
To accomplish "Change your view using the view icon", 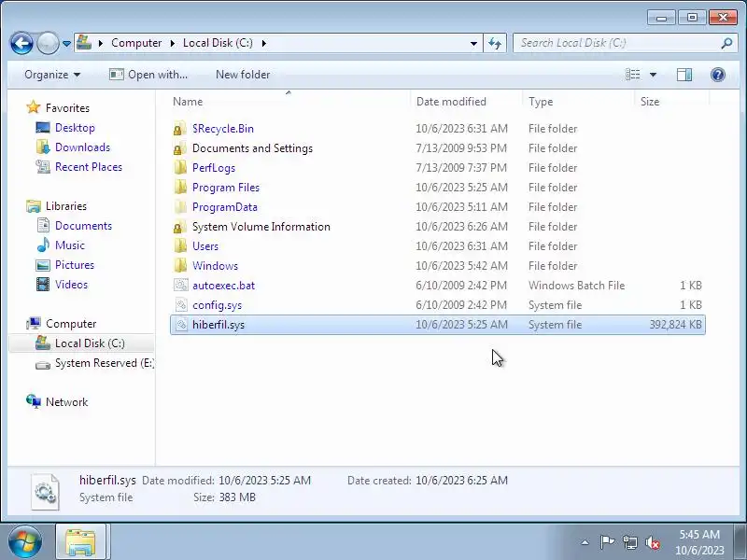I will click(633, 75).
